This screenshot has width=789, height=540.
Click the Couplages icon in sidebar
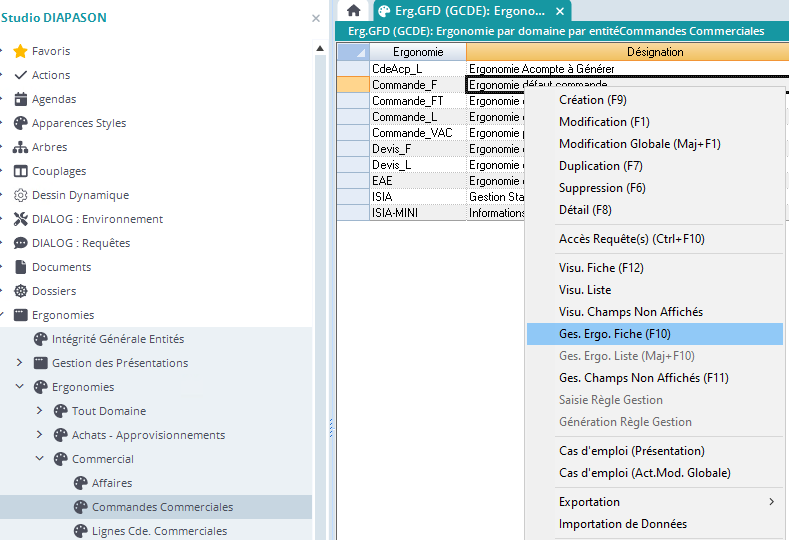(x=20, y=171)
